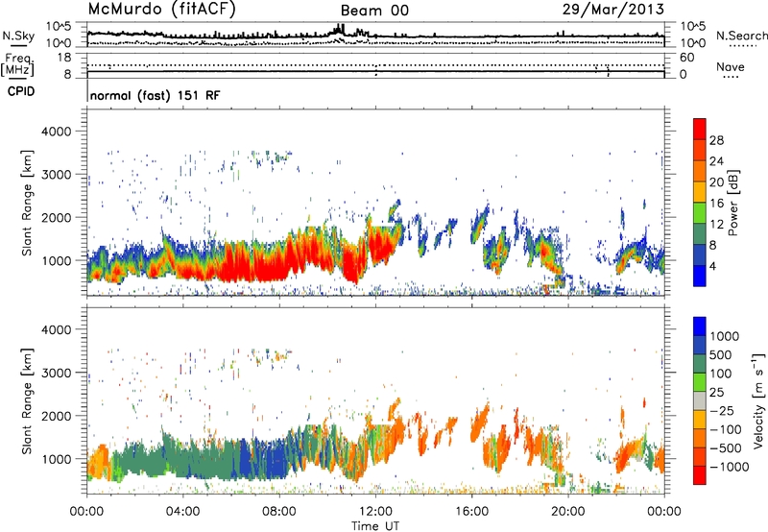Image resolution: width=768 pixels, height=532 pixels.
Task: Click the Slant Range label of power panel
Action: coord(27,203)
